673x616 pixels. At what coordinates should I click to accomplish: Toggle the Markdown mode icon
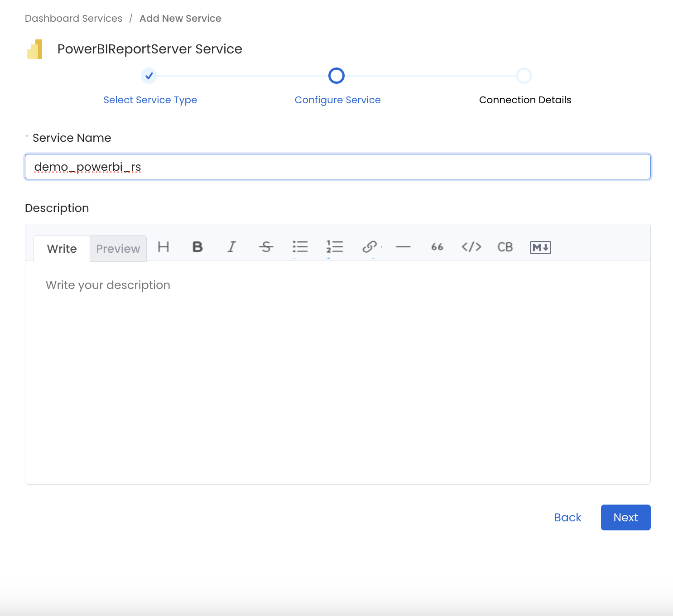540,247
